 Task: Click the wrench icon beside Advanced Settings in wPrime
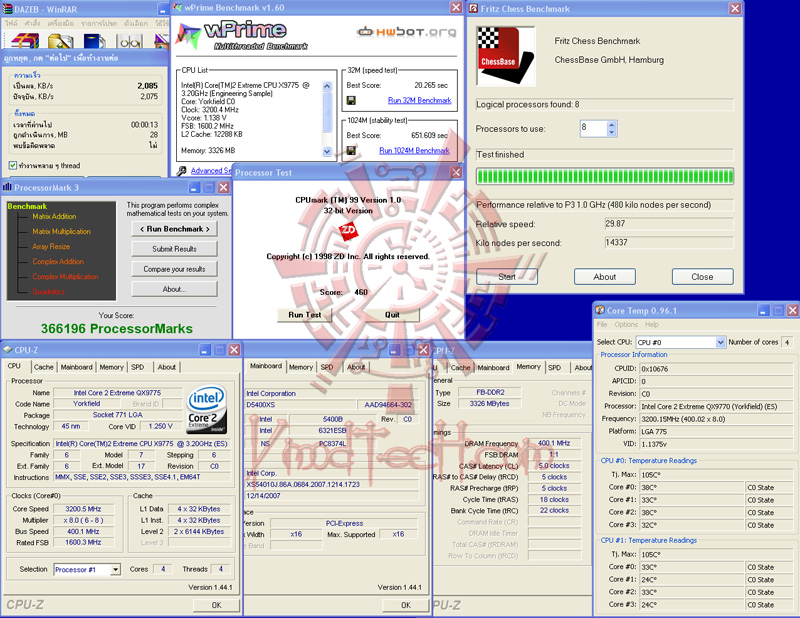pyautogui.click(x=182, y=171)
